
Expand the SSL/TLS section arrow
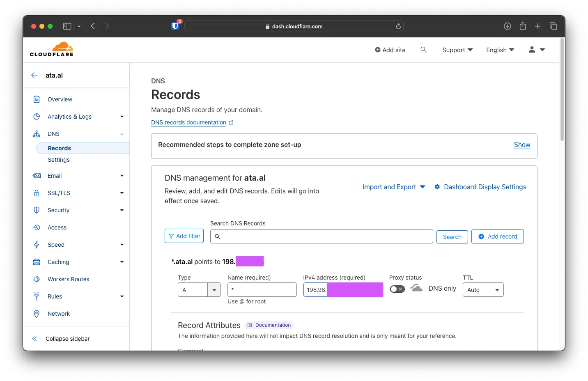point(122,193)
